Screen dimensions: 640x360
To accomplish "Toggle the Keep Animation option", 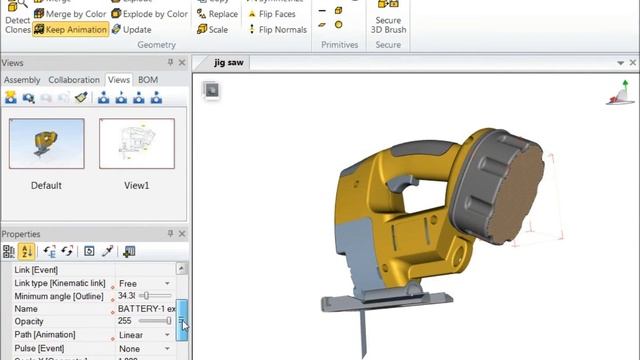I will tap(71, 29).
